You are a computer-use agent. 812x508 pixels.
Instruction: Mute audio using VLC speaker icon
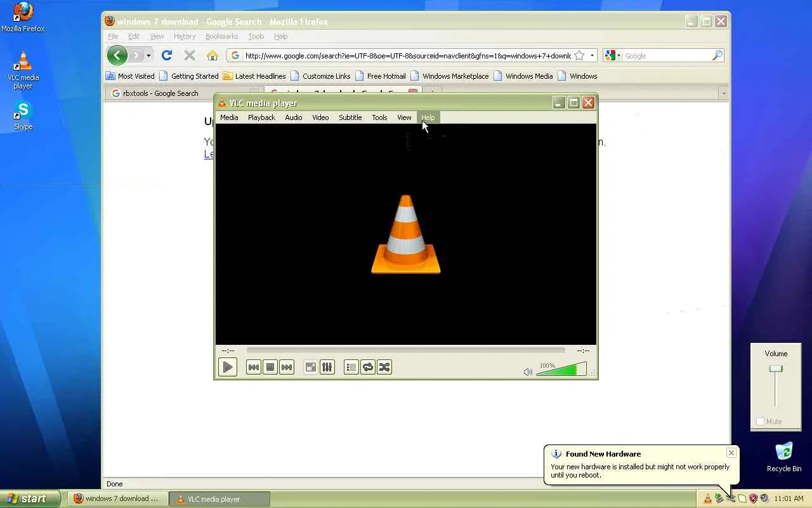click(528, 371)
